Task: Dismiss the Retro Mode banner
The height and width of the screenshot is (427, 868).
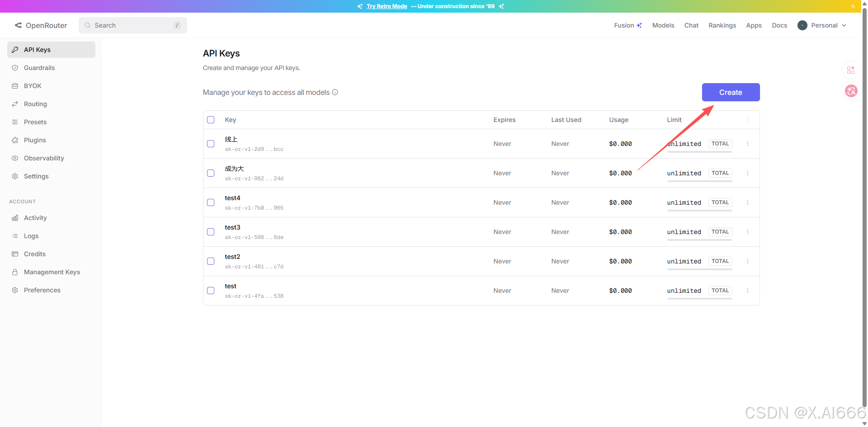Action: click(853, 6)
